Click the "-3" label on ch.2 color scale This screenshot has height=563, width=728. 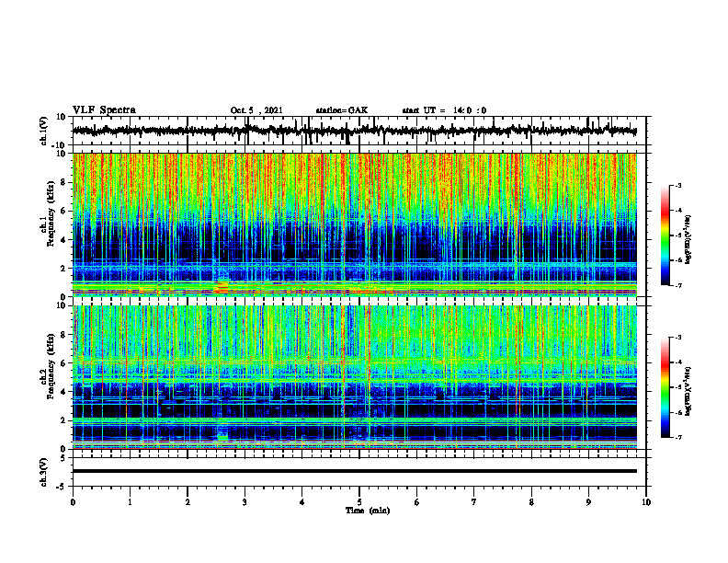click(x=677, y=338)
